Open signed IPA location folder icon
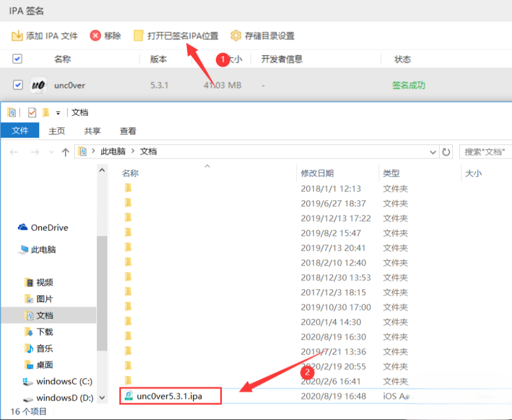Viewport: 512px width, 420px height. click(138, 36)
